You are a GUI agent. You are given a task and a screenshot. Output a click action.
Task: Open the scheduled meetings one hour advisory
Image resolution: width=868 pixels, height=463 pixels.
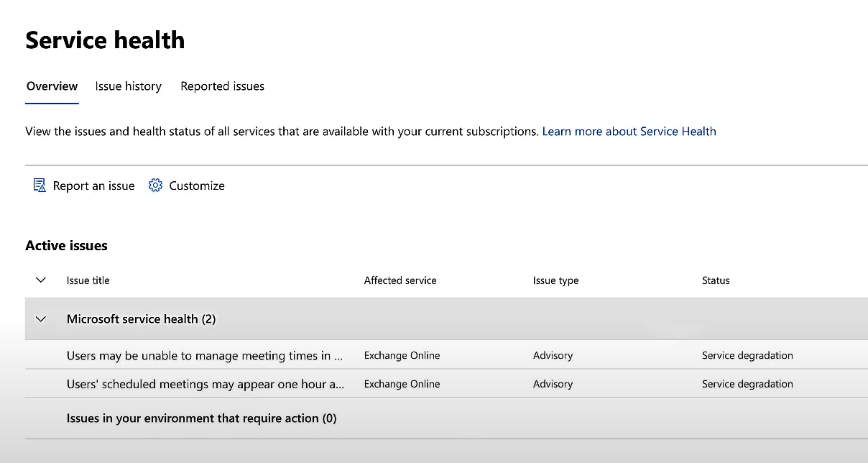(x=204, y=383)
